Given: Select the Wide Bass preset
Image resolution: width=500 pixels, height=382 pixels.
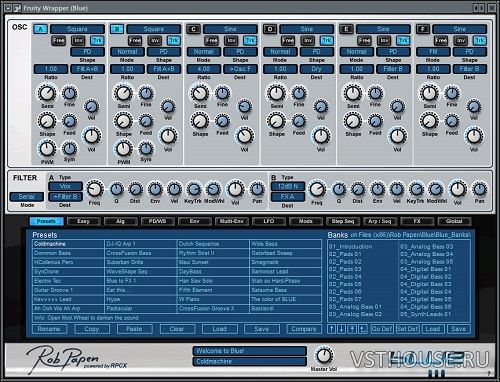Looking at the screenshot, I should 285,244.
